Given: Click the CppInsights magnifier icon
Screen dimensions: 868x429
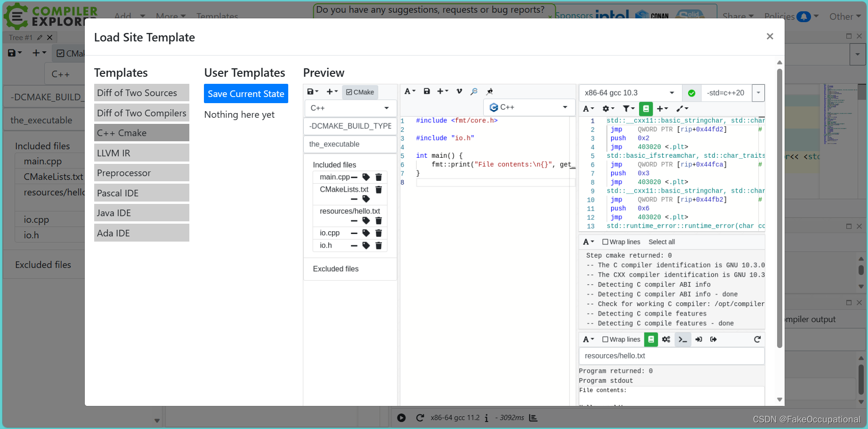Looking at the screenshot, I should 474,91.
